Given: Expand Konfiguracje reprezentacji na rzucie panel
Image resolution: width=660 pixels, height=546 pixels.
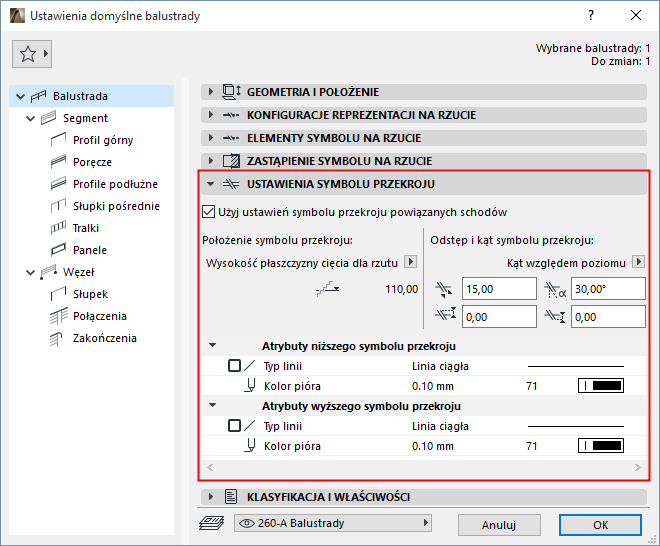Looking at the screenshot, I should [211, 115].
